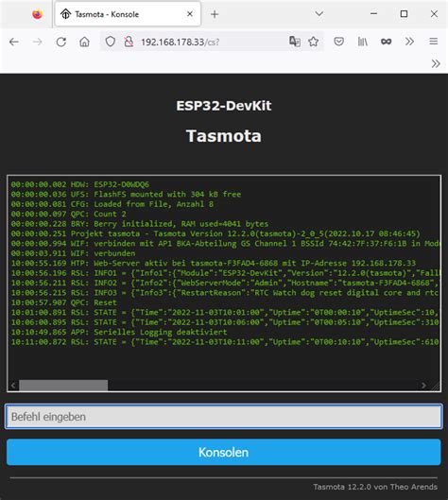Click log line 'RSL: INFO3'
This screenshot has width=448, height=500.
point(226,293)
